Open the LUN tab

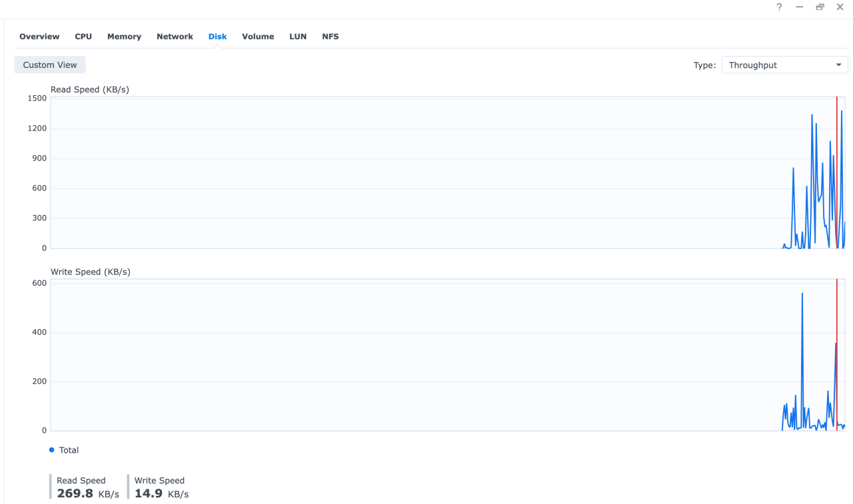(298, 37)
